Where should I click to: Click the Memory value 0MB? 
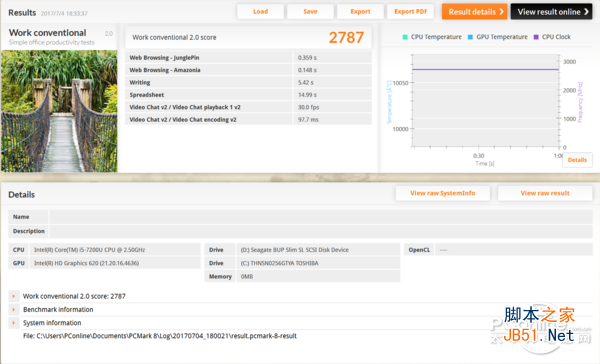click(247, 277)
